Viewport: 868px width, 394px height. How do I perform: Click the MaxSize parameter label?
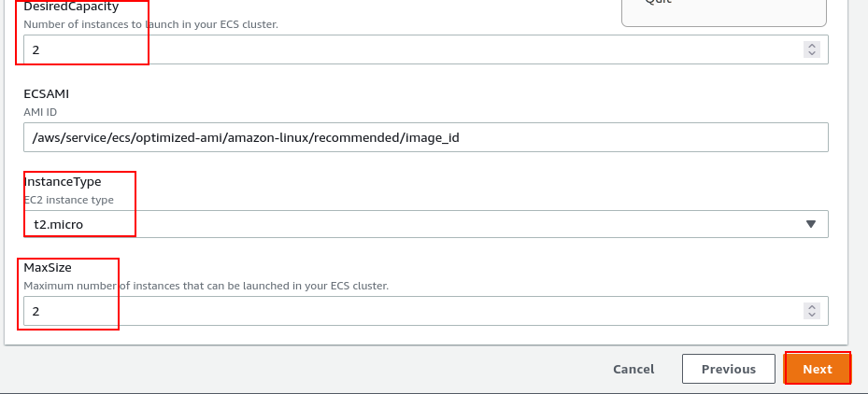(x=48, y=267)
